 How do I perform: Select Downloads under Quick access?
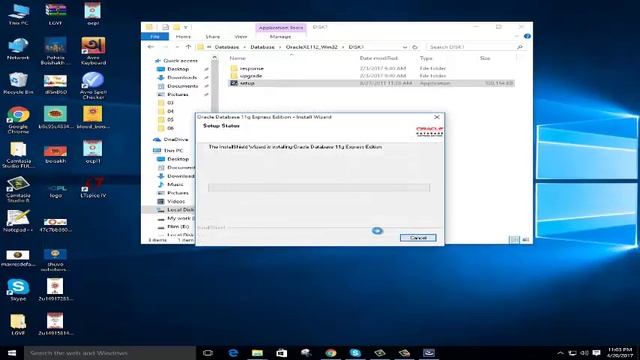(182, 78)
